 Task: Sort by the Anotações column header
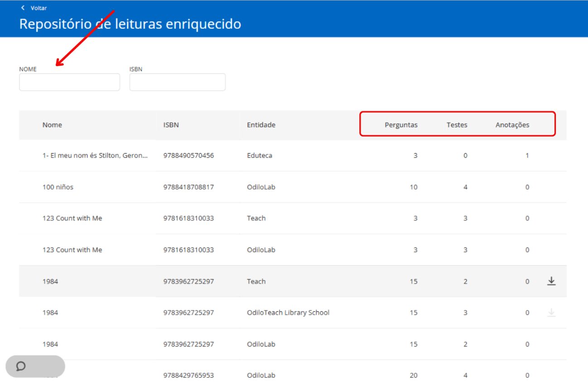point(512,125)
